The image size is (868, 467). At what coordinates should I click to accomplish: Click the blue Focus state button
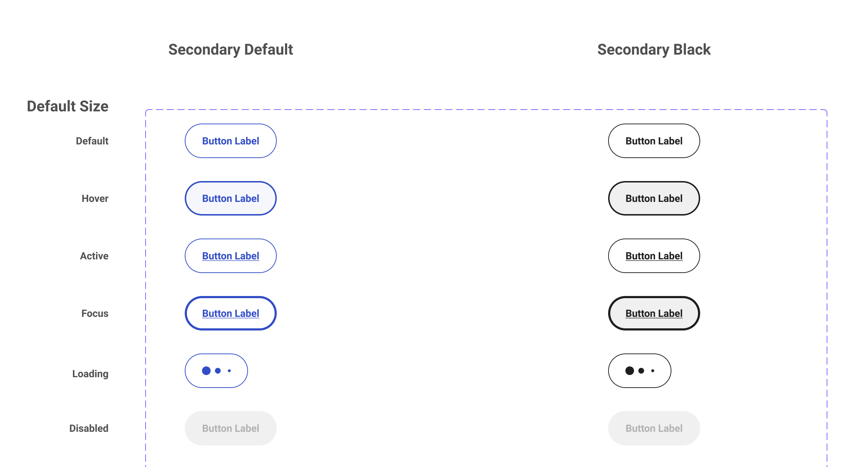coord(230,313)
